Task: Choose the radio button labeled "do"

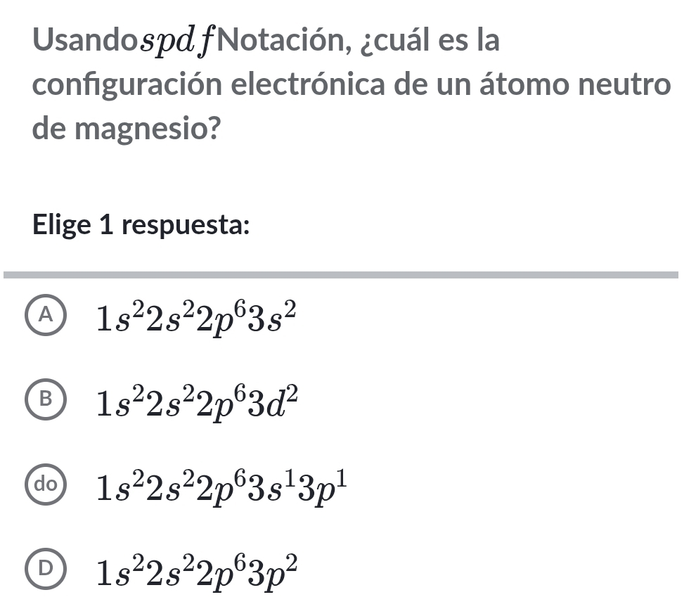Action: point(46,485)
